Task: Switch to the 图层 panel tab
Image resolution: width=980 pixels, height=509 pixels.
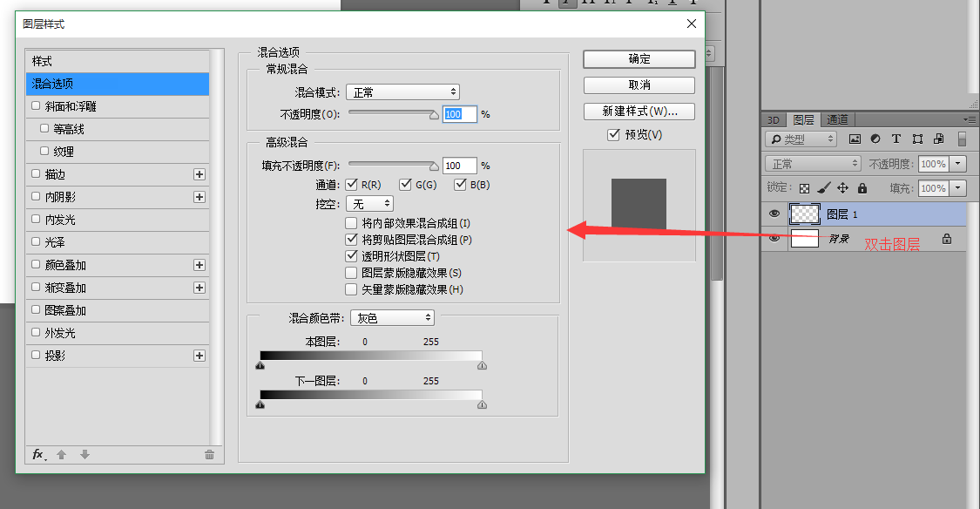Action: click(803, 119)
